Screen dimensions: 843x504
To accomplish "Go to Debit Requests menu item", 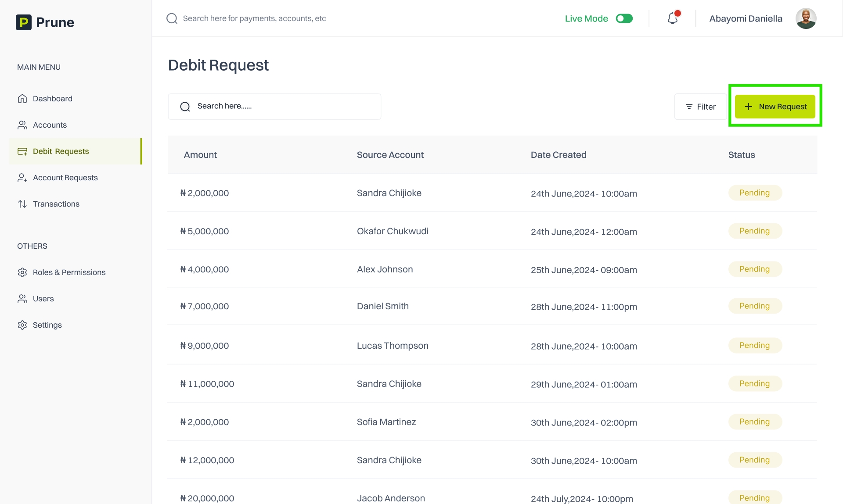I will (x=61, y=151).
